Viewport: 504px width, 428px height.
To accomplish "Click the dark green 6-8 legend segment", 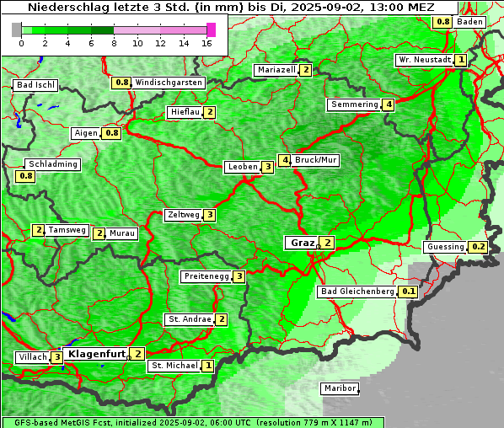I will click(x=102, y=30).
